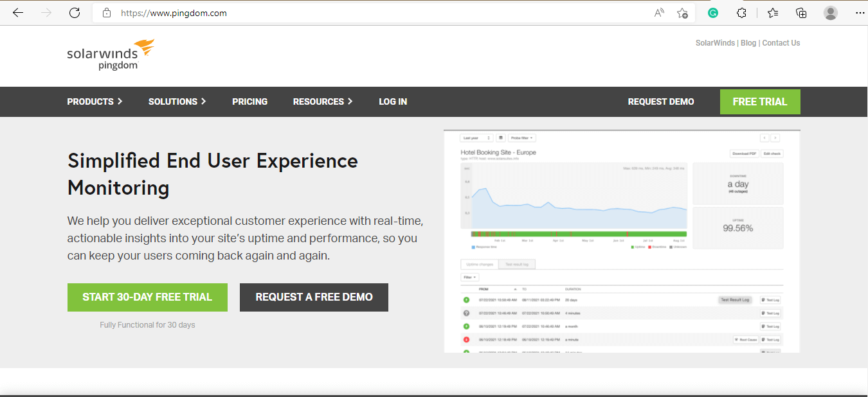
Task: Open the SolarWinds link at top
Action: pyautogui.click(x=715, y=43)
